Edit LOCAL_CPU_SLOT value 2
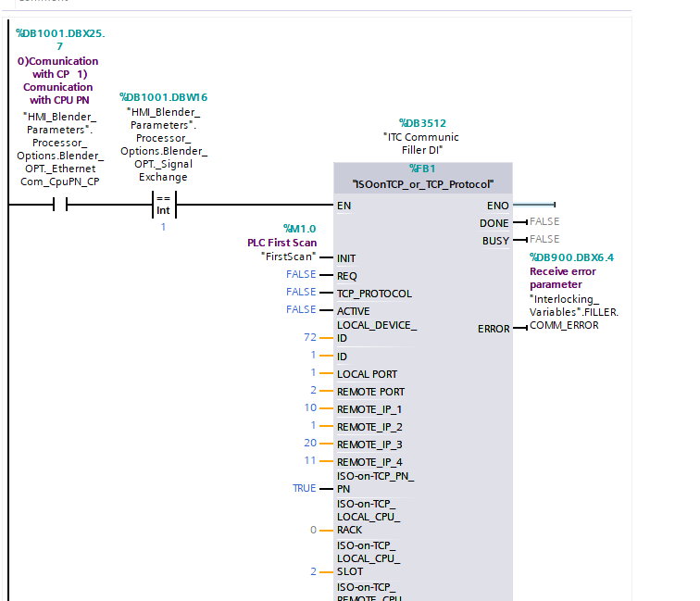This screenshot has width=700, height=601. coord(313,571)
